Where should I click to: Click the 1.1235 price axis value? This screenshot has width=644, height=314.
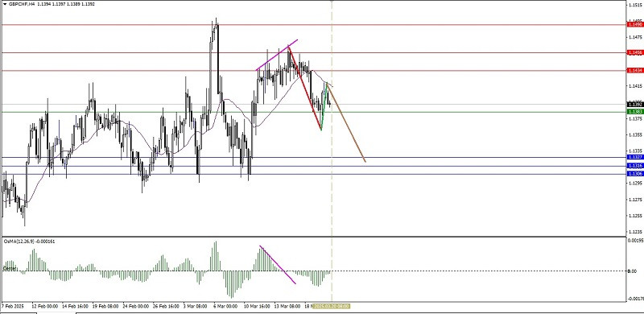(635, 231)
